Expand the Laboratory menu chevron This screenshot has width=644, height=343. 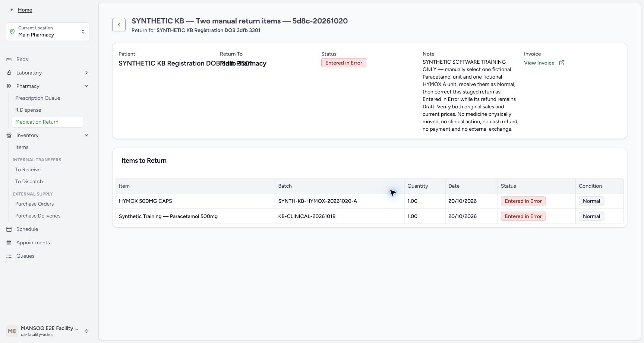[86, 73]
